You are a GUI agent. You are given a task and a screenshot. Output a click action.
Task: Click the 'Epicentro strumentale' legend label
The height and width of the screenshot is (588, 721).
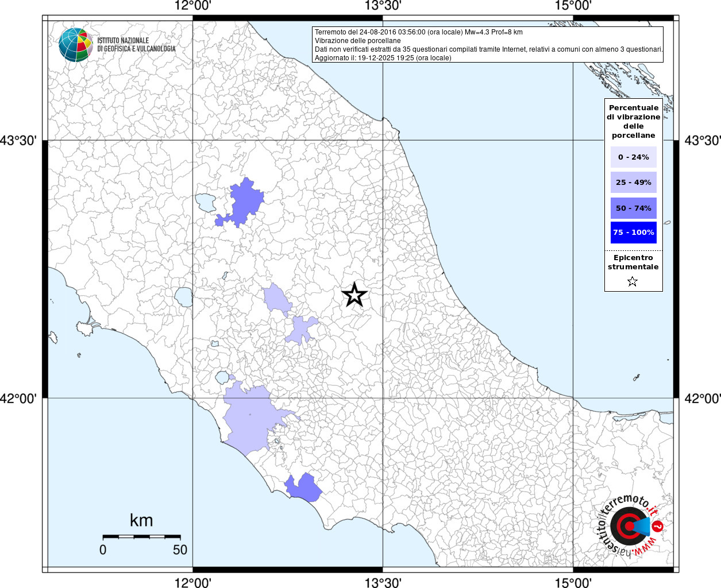coord(633,262)
